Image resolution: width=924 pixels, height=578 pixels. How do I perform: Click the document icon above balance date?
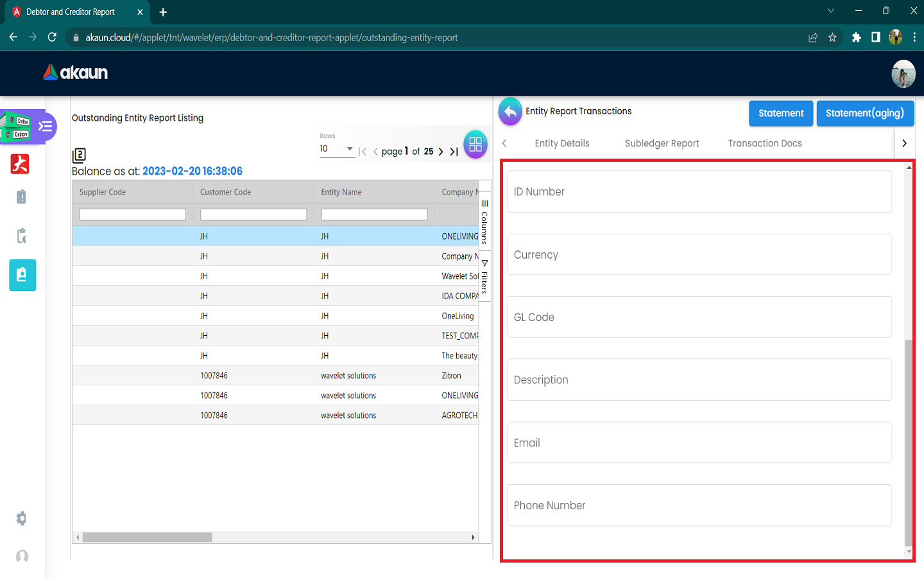[x=79, y=155]
